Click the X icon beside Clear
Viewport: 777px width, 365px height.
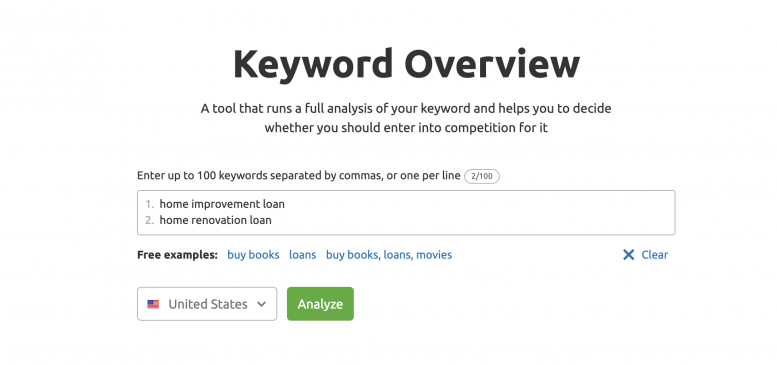(628, 255)
